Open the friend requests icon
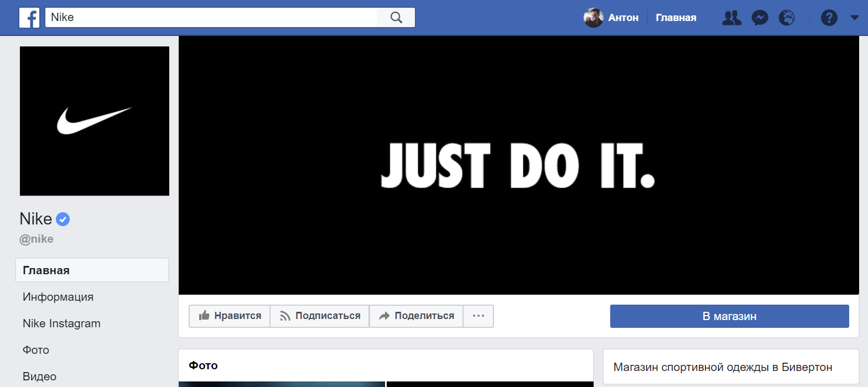Viewport: 868px width, 387px height. pyautogui.click(x=731, y=18)
